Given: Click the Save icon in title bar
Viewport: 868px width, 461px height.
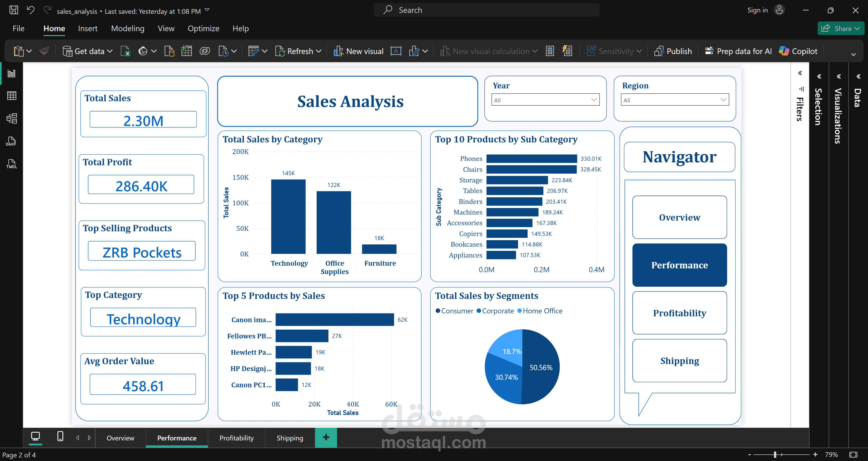Looking at the screenshot, I should point(14,10).
